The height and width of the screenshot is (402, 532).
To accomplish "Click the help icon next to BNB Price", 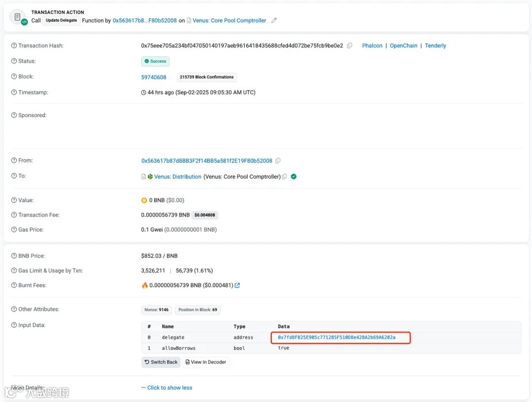I will 14,256.
